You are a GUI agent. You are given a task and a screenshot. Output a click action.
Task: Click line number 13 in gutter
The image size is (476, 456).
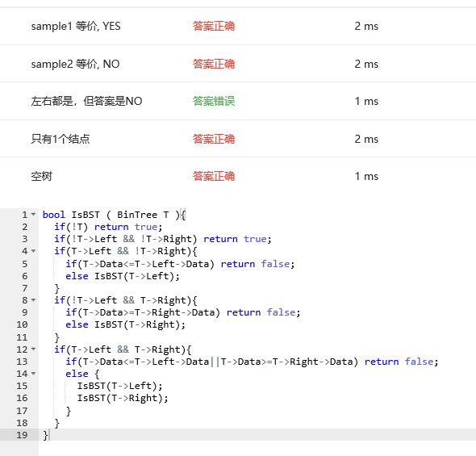[x=22, y=362]
